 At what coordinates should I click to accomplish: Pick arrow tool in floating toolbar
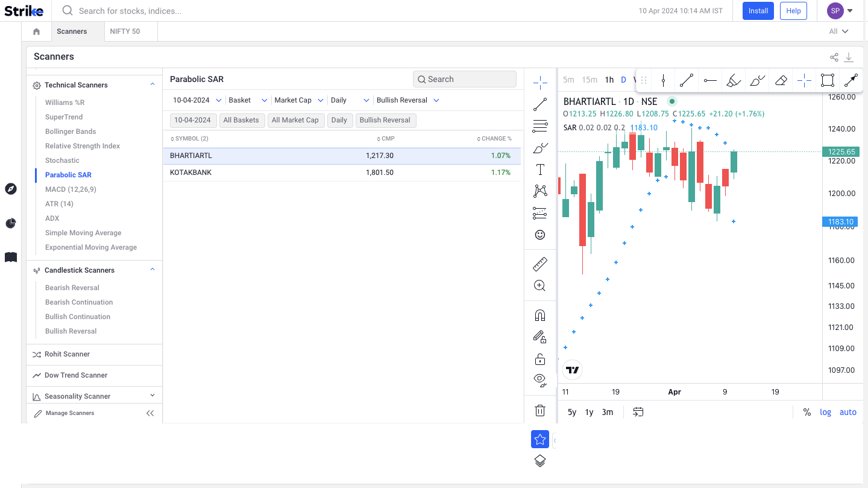tap(851, 80)
